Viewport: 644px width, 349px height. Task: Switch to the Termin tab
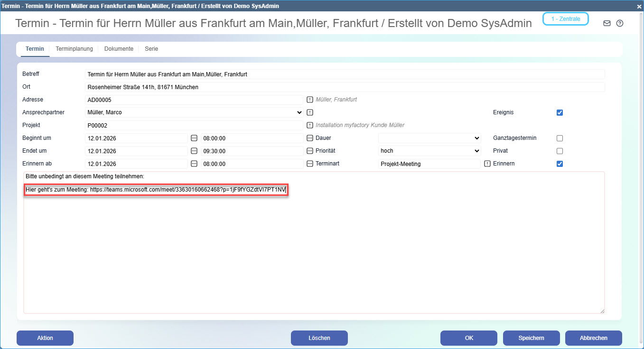pos(35,49)
